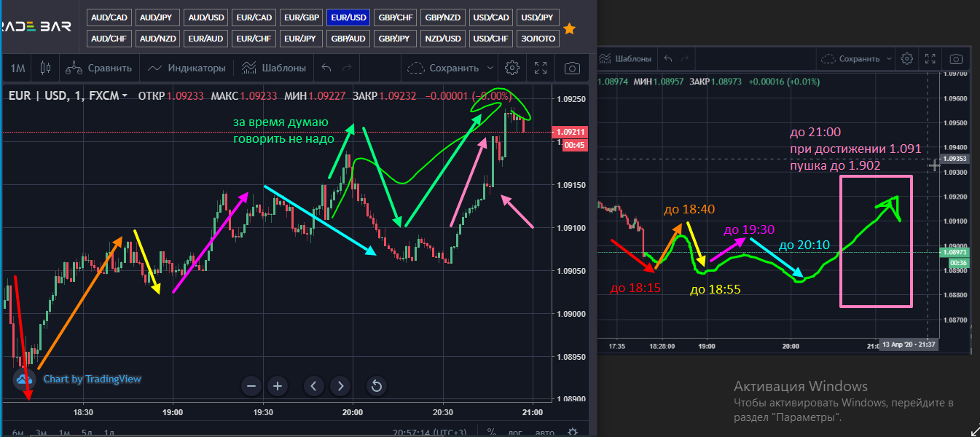
Task: Take a snapshot of the left chart
Action: pos(573,68)
